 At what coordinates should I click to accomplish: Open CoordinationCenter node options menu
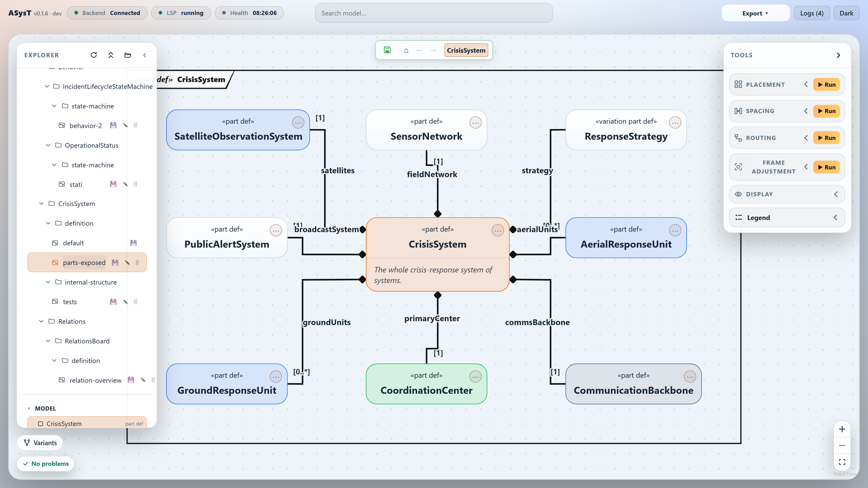coord(475,376)
